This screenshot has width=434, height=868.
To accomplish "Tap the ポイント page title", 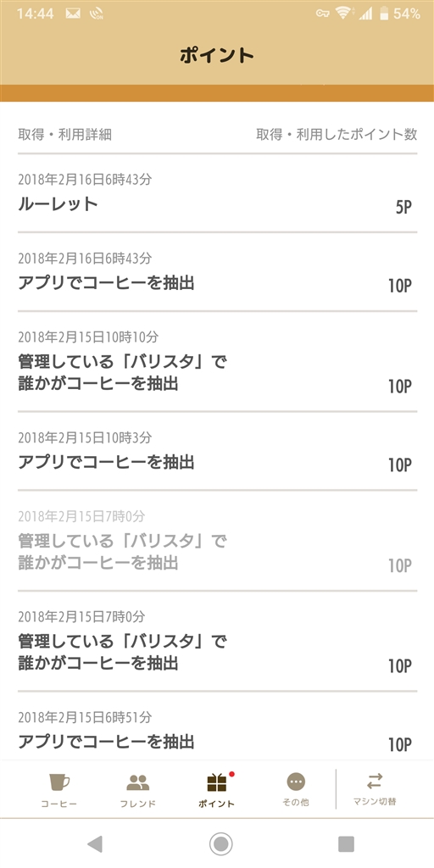I will tap(216, 55).
